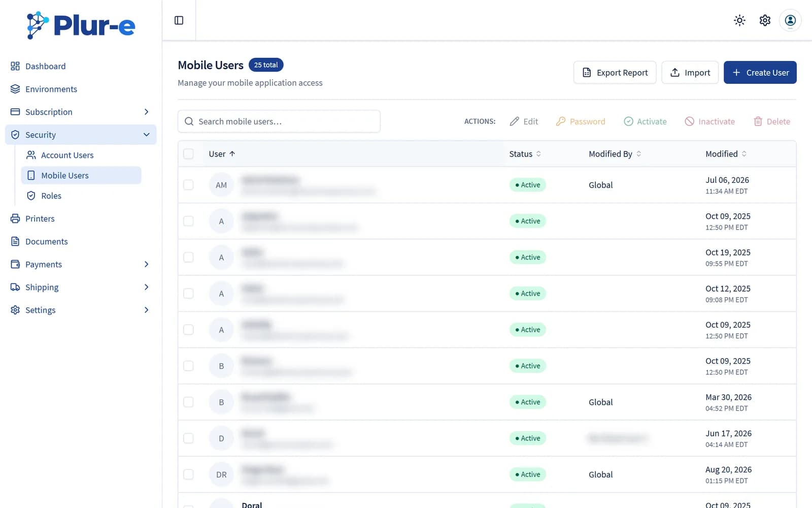812x508 pixels.
Task: Click Active status in the AM row
Action: pos(528,185)
